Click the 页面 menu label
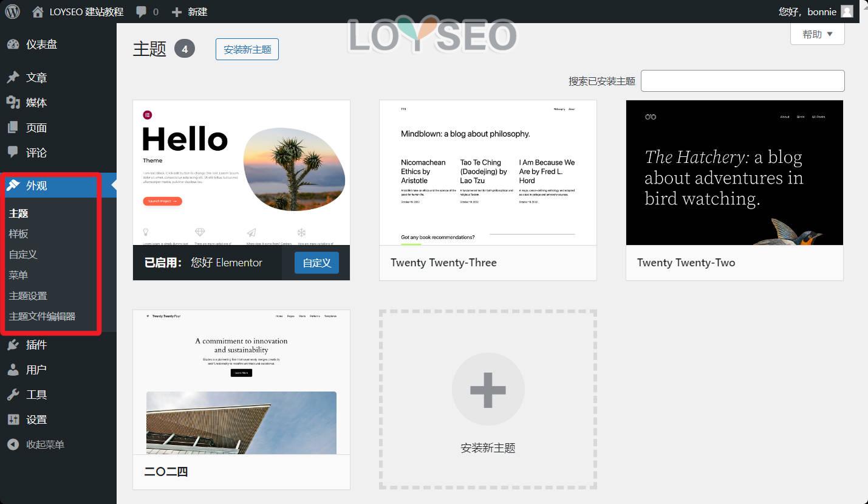The image size is (868, 504). coord(36,128)
